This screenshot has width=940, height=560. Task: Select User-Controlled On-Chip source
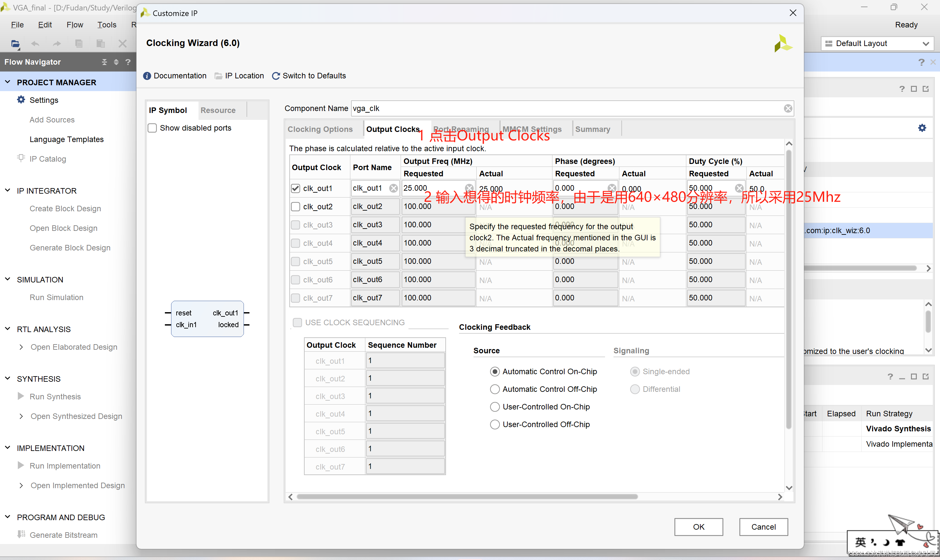point(495,407)
